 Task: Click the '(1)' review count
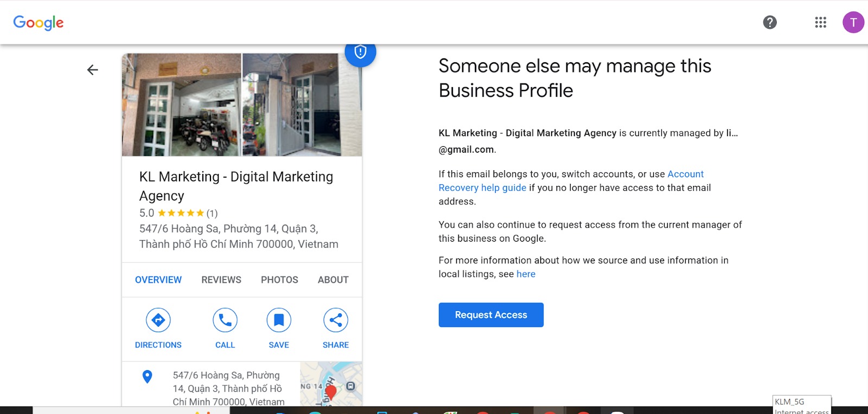coord(212,214)
